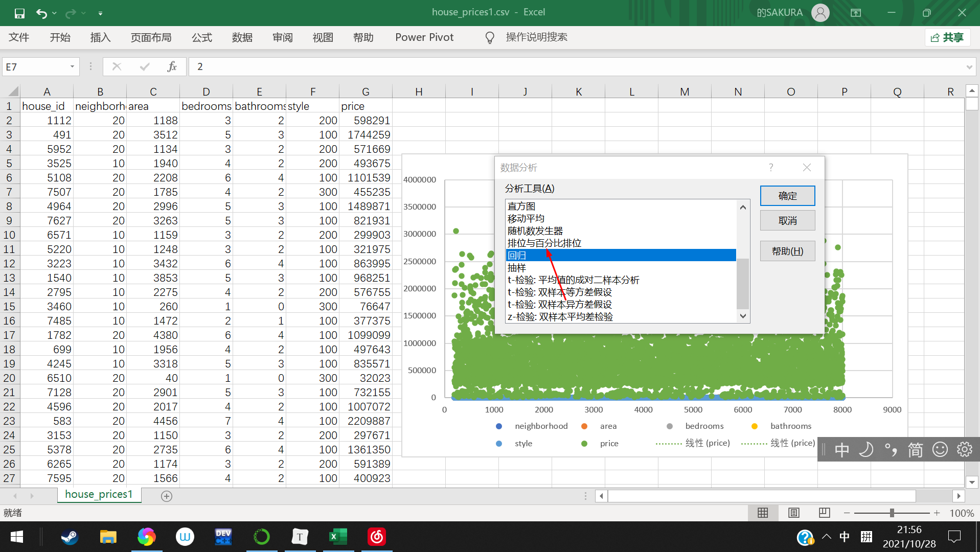Click the Redo arrow icon

[71, 13]
